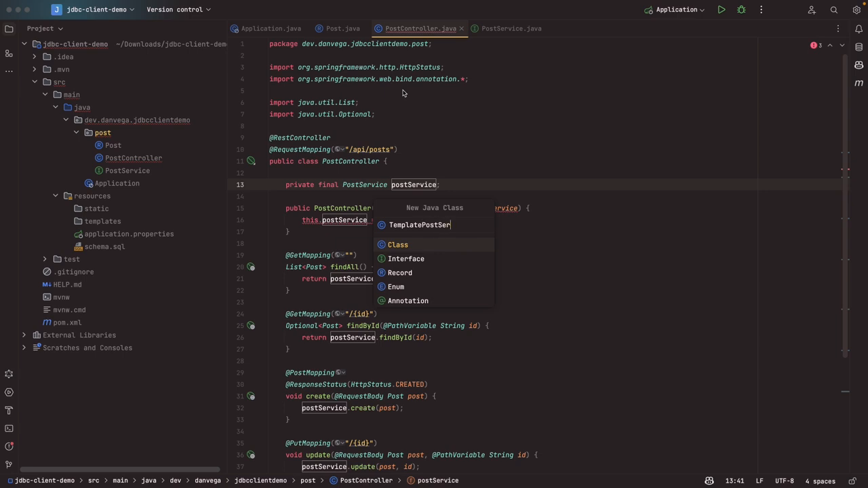
Task: Choose Record type in New Java Class list
Action: (x=399, y=272)
